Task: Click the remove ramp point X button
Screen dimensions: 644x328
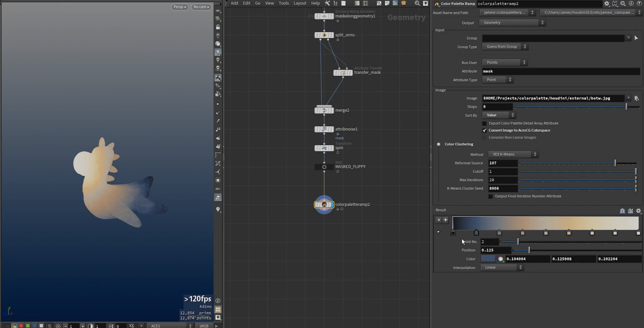Action: 439,220
